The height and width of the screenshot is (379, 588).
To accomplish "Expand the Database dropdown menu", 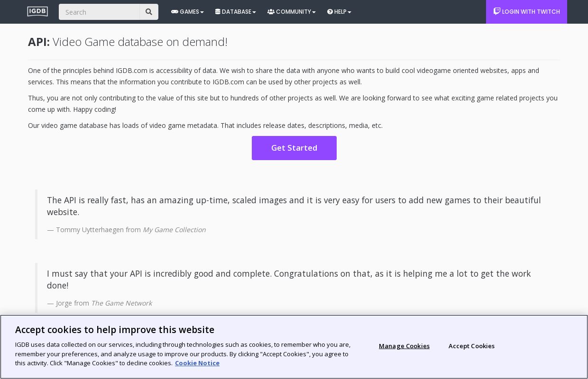I will click(236, 12).
